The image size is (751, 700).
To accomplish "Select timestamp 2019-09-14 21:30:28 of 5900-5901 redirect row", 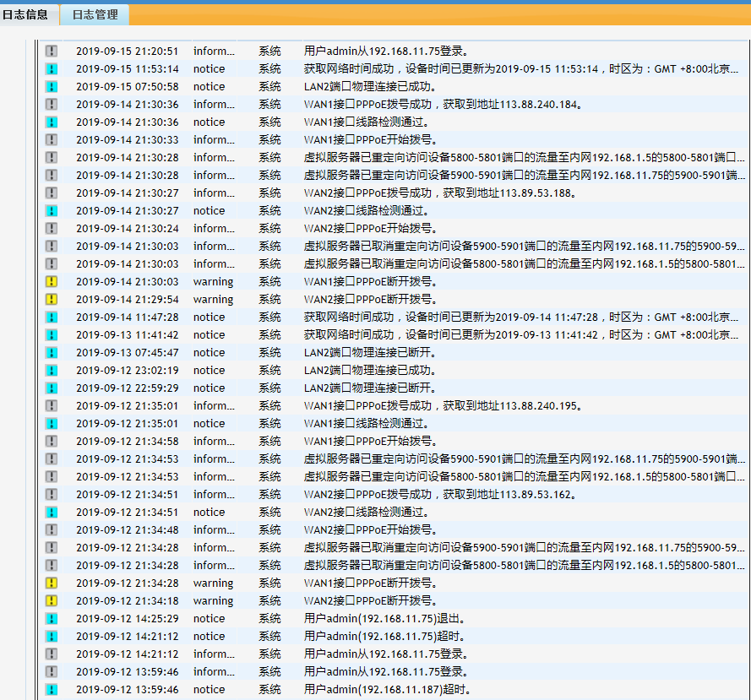I will [x=128, y=176].
